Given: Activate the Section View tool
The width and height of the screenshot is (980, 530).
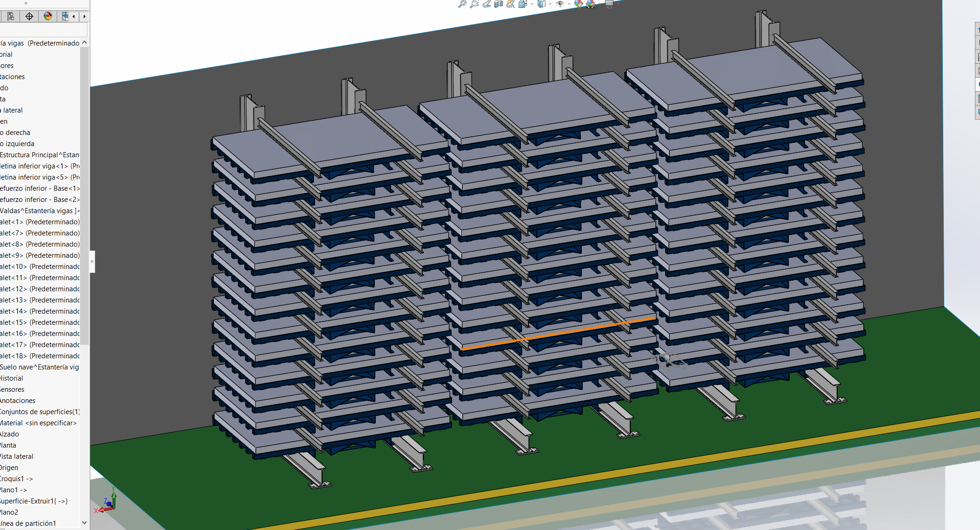Looking at the screenshot, I should tap(499, 4).
